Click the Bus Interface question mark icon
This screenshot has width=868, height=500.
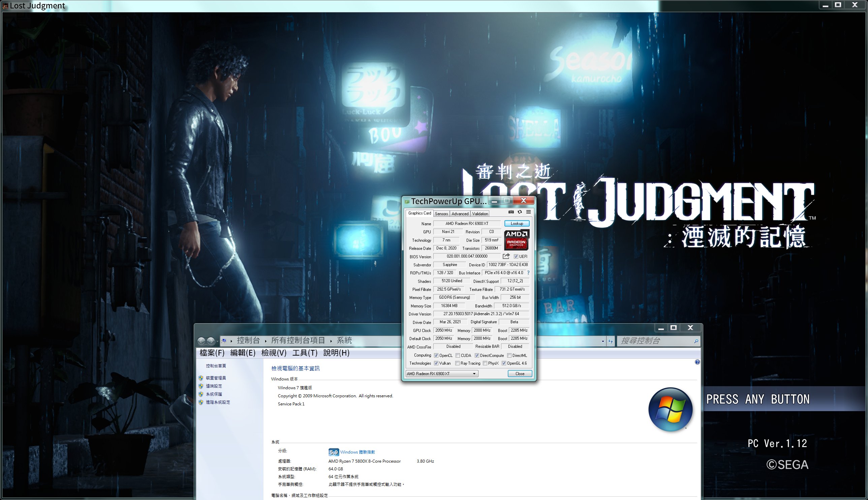pos(528,273)
